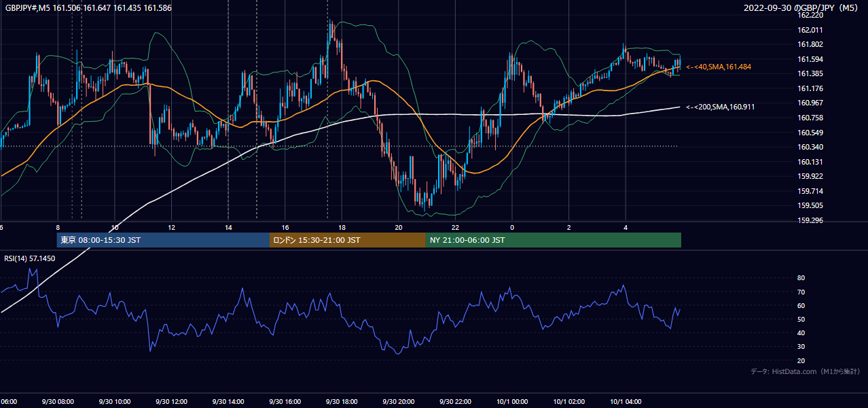Click the RSI scale value 20
This screenshot has width=868, height=408.
click(801, 360)
